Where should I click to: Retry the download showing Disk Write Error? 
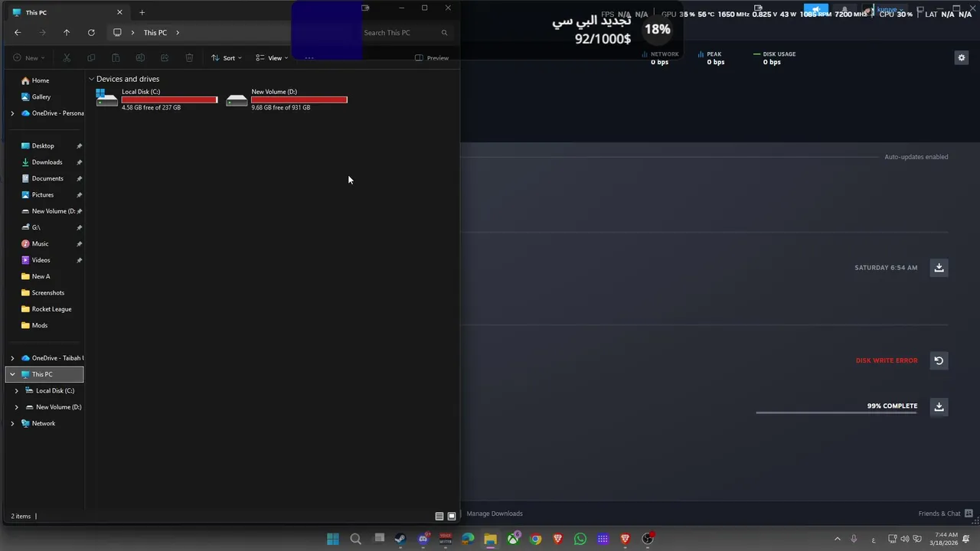939,360
